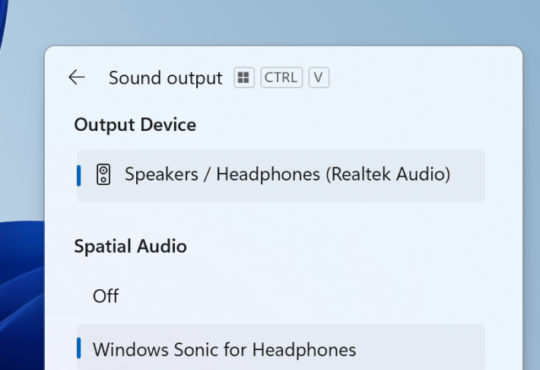Image resolution: width=540 pixels, height=370 pixels.
Task: Click the Windows logo key badge
Action: click(x=244, y=78)
